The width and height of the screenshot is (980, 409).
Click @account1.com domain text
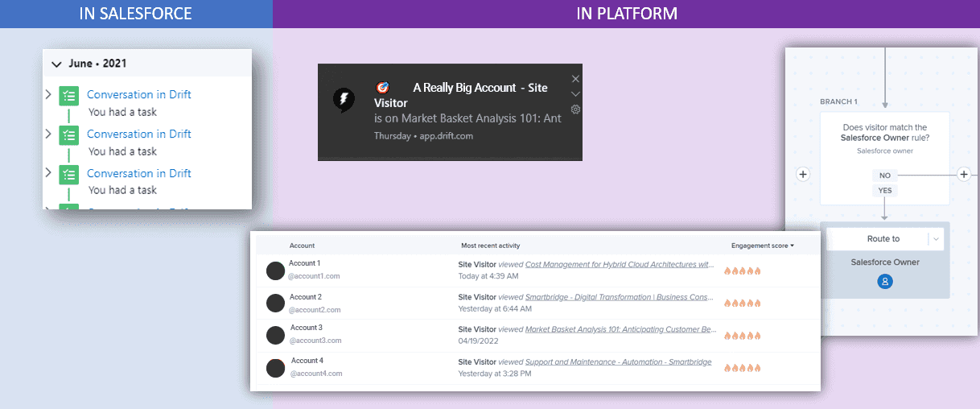coord(314,276)
